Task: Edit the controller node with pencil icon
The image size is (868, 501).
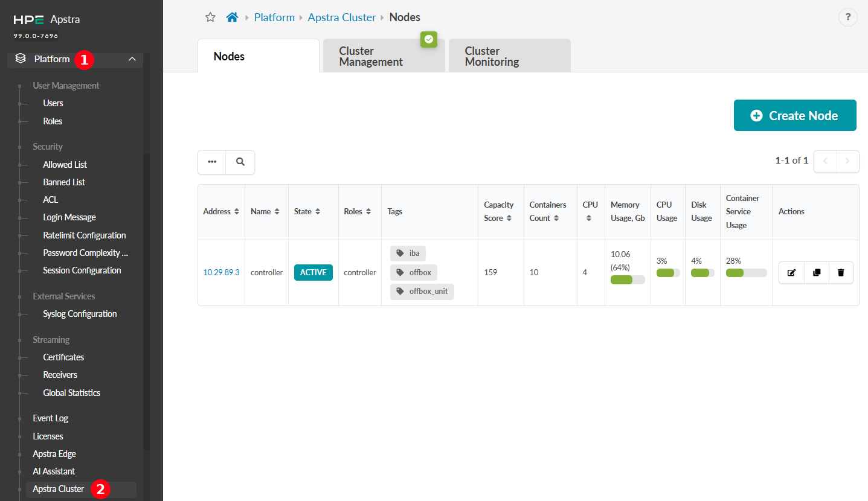Action: [x=791, y=273]
